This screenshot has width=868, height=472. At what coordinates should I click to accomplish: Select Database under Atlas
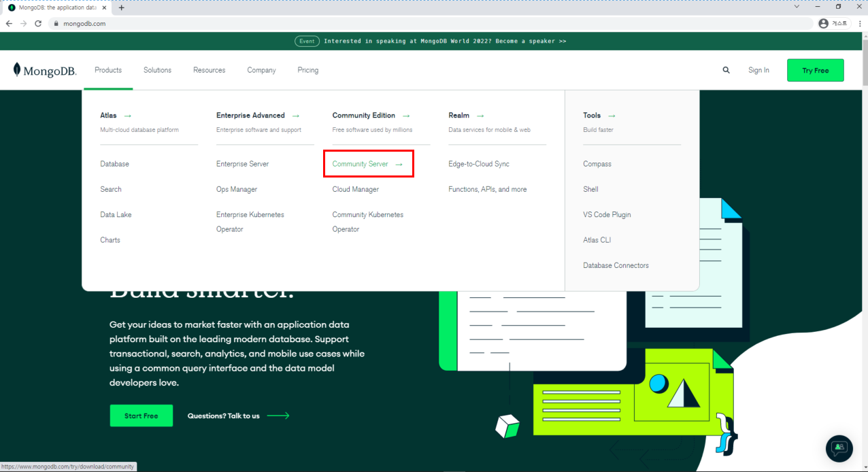pyautogui.click(x=114, y=164)
